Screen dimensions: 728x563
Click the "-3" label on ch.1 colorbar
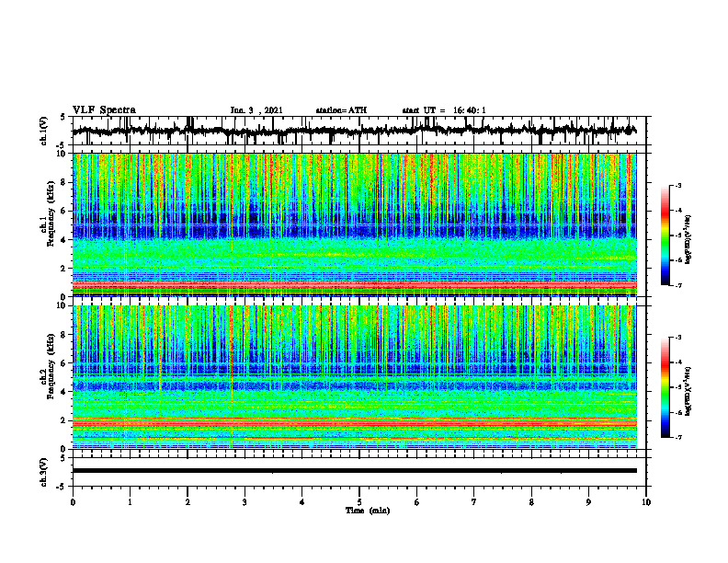coord(678,186)
